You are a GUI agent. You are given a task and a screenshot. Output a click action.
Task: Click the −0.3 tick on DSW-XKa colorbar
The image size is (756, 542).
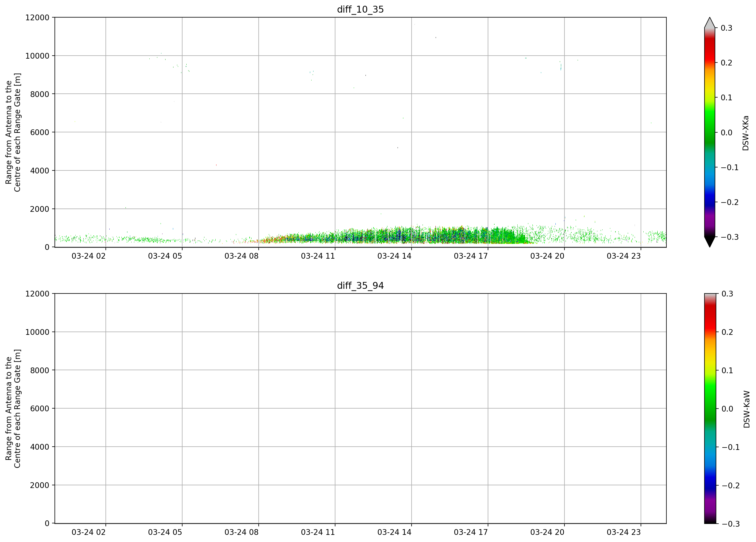[x=730, y=237]
